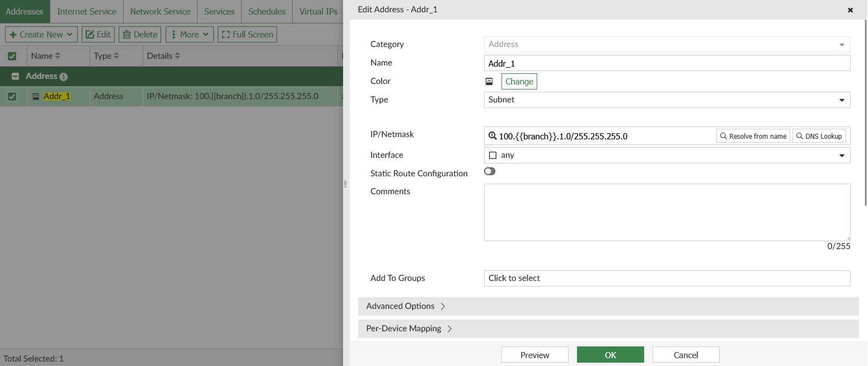The height and width of the screenshot is (366, 868).
Task: Click the OK button
Action: (610, 355)
